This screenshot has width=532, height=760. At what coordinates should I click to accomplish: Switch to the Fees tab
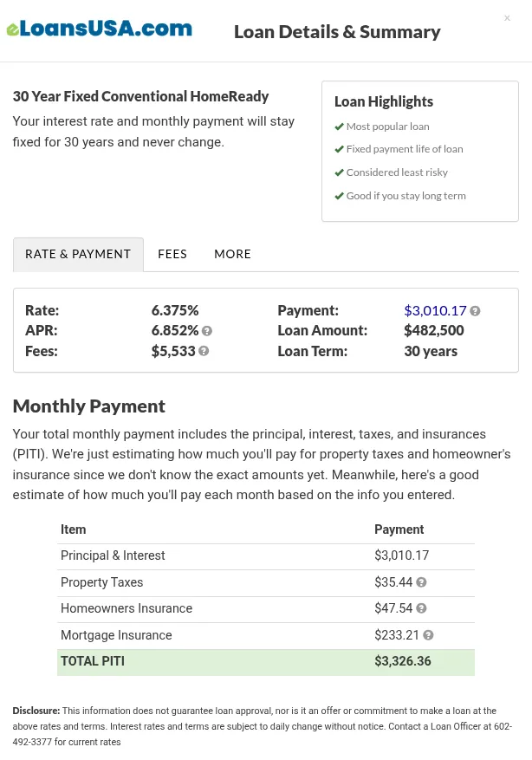pyautogui.click(x=172, y=254)
